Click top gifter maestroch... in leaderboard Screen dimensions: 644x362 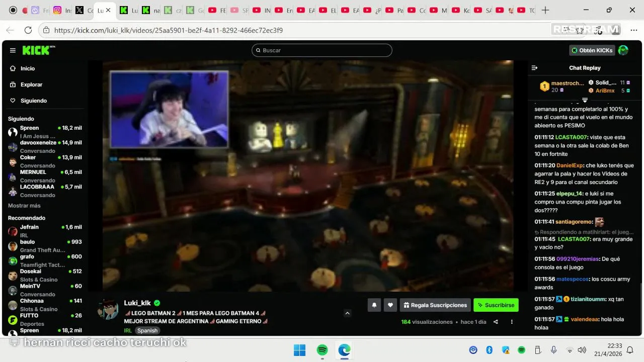tap(568, 83)
